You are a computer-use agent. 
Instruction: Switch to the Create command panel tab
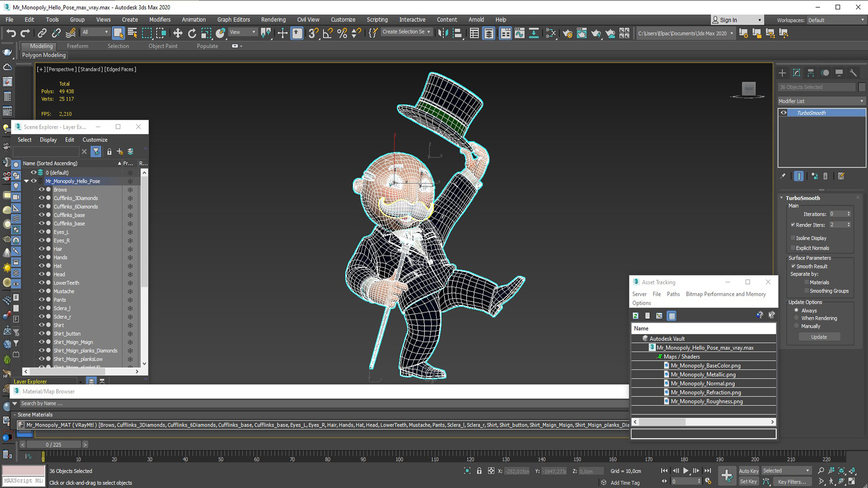[x=782, y=73]
